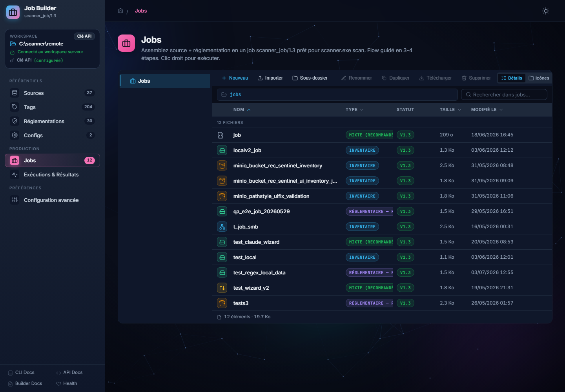Click the home icon in breadcrumb
This screenshot has height=392, width=565.
pyautogui.click(x=120, y=11)
